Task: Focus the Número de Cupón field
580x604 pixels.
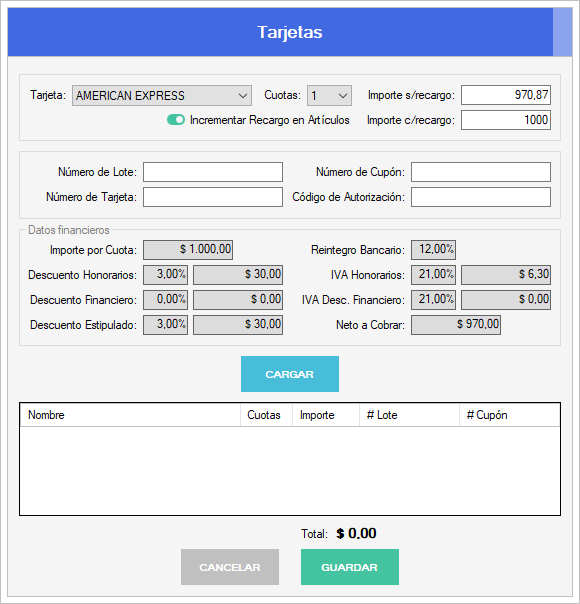Action: (481, 172)
